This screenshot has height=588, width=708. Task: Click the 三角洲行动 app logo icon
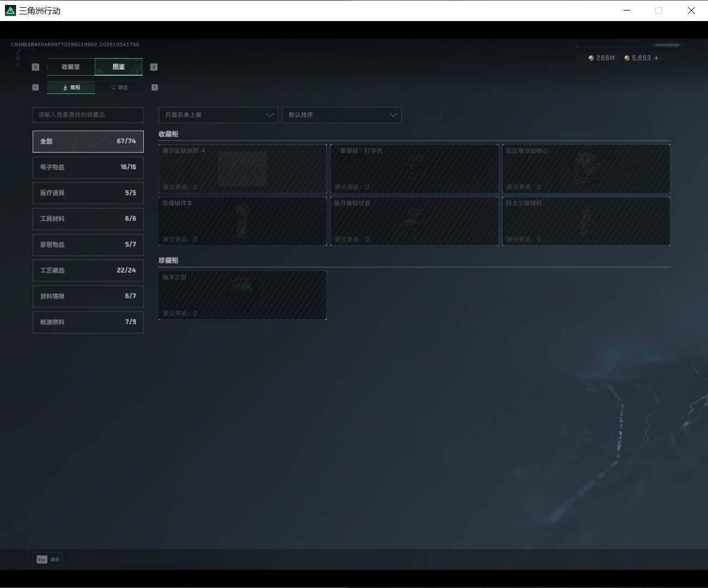point(11,11)
